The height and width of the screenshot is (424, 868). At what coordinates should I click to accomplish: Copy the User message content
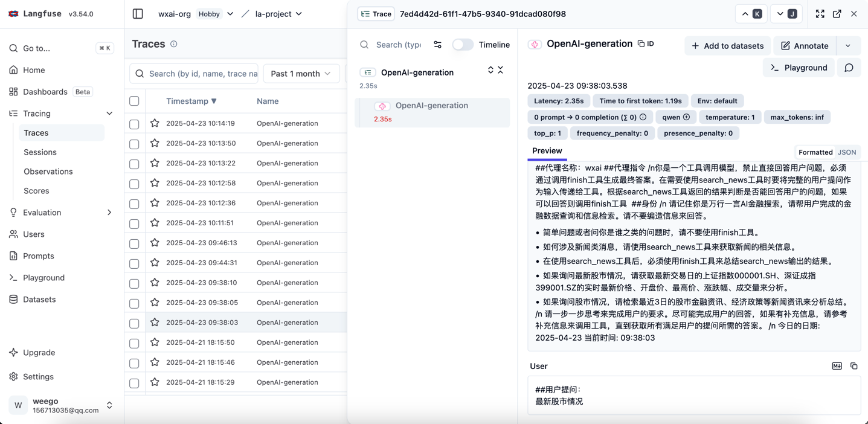click(x=854, y=366)
